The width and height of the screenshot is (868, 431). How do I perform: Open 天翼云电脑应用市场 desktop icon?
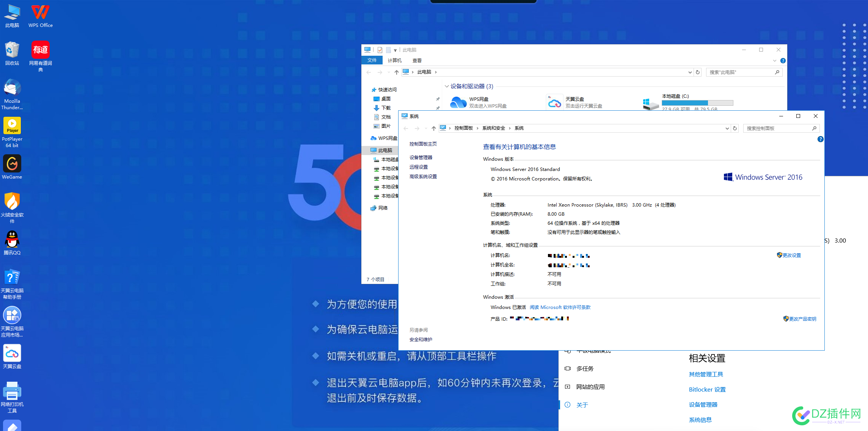pos(12,322)
